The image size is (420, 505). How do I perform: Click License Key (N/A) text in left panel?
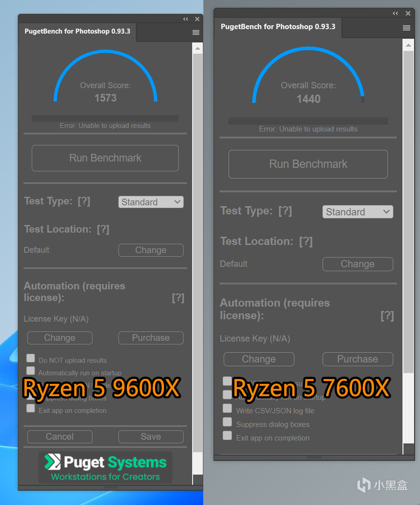tap(56, 319)
